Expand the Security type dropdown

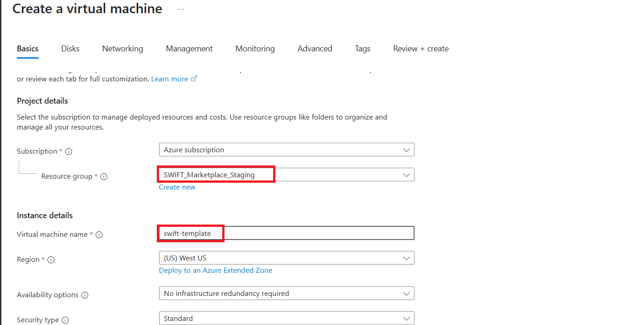(286, 318)
